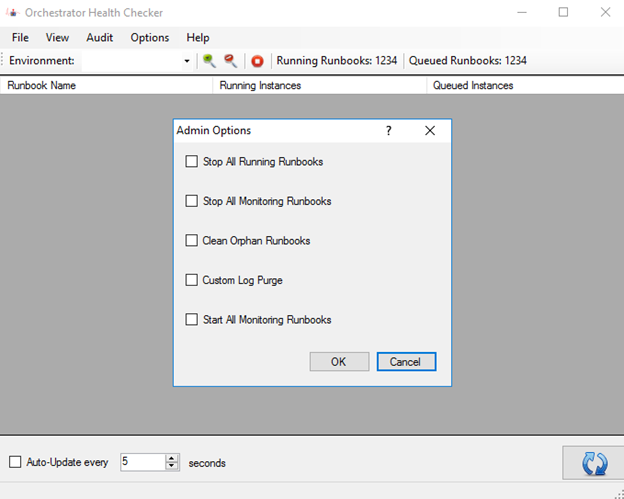Click the Orchestrator Health Checker app icon
The image size is (624, 499).
[12, 13]
